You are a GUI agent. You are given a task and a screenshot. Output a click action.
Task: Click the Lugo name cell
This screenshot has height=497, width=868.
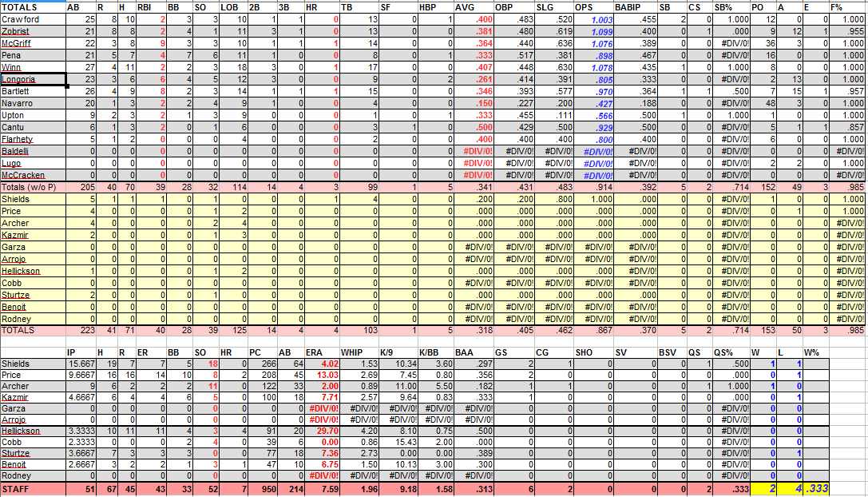(34, 164)
